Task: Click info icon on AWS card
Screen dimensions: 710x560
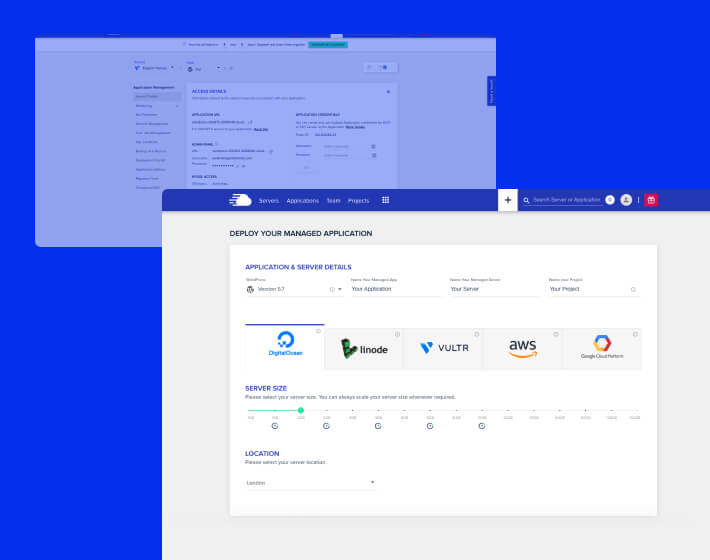Action: pyautogui.click(x=556, y=335)
